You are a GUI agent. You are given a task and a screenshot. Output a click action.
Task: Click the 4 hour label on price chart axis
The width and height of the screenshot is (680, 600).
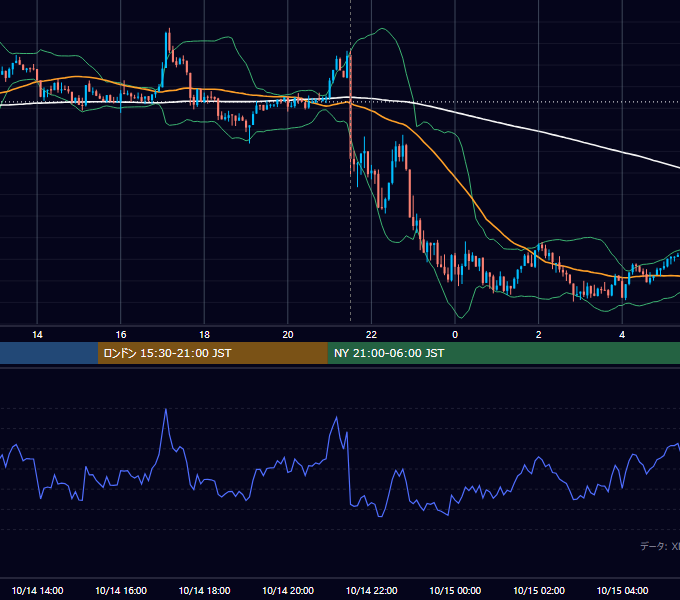[x=622, y=335]
